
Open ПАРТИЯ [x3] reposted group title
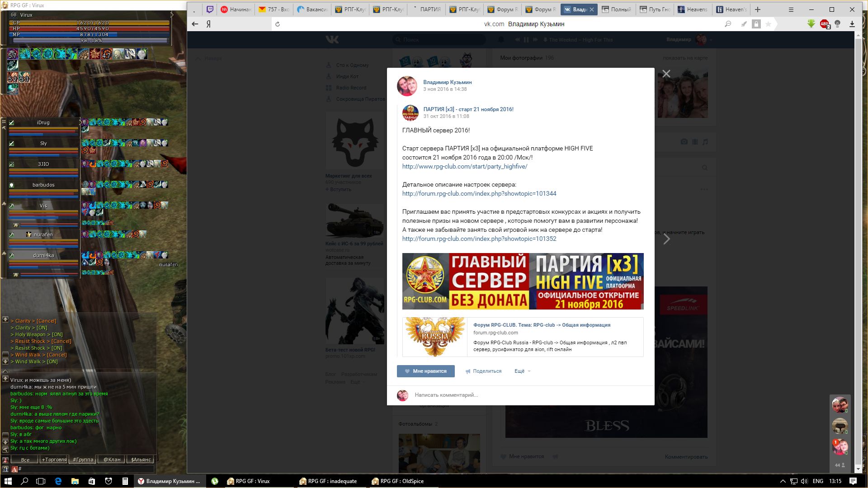(x=468, y=109)
